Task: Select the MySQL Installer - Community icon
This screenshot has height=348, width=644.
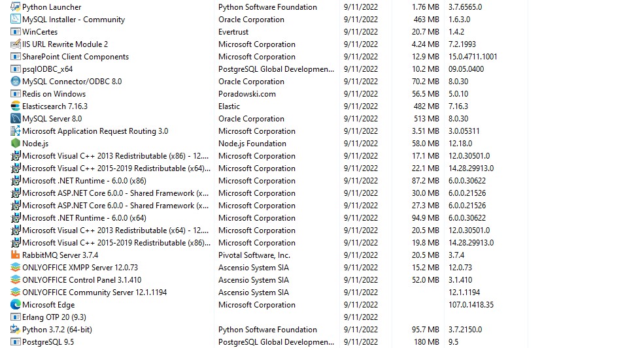Action: click(x=15, y=20)
